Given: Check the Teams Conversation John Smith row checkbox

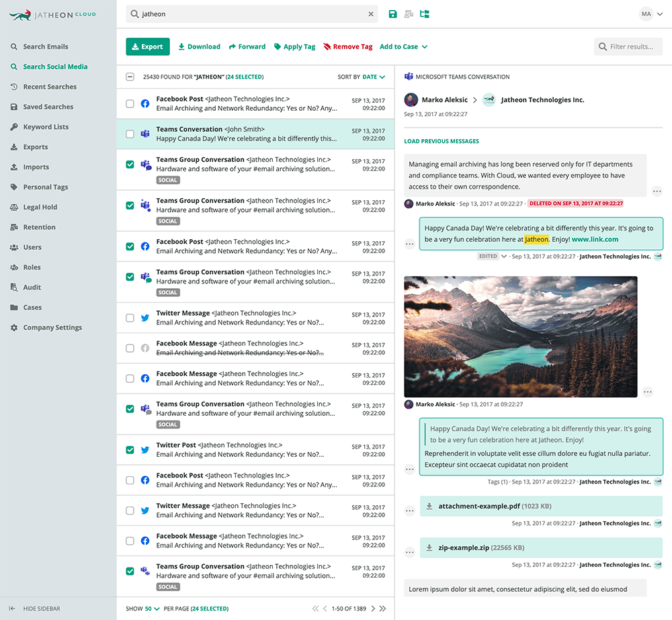Looking at the screenshot, I should [130, 134].
